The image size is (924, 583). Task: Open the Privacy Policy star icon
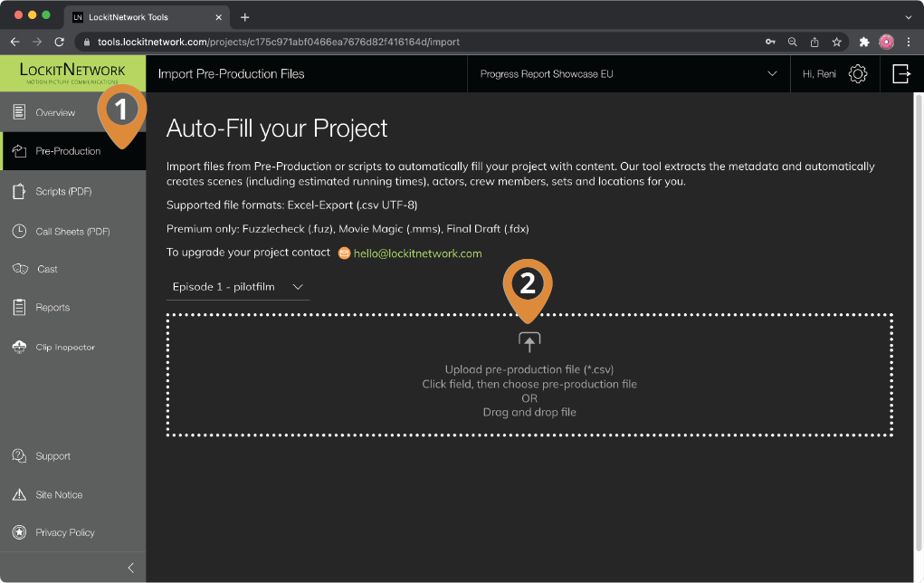pos(19,532)
